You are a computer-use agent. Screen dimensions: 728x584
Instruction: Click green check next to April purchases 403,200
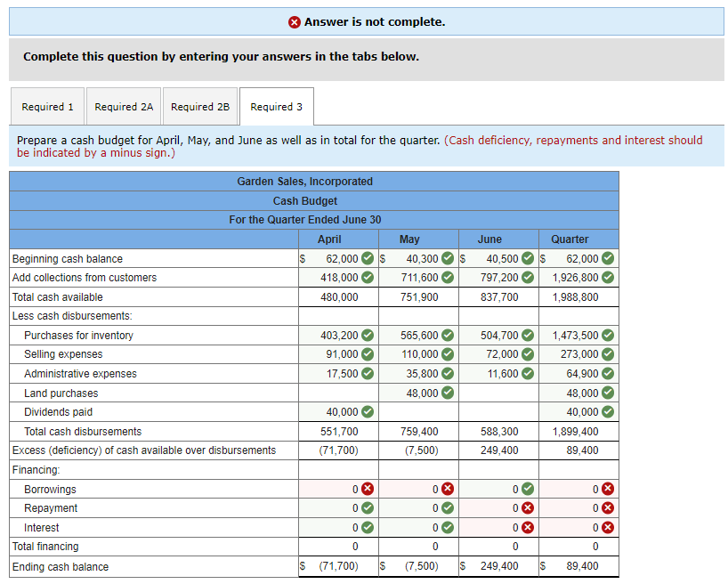[368, 335]
